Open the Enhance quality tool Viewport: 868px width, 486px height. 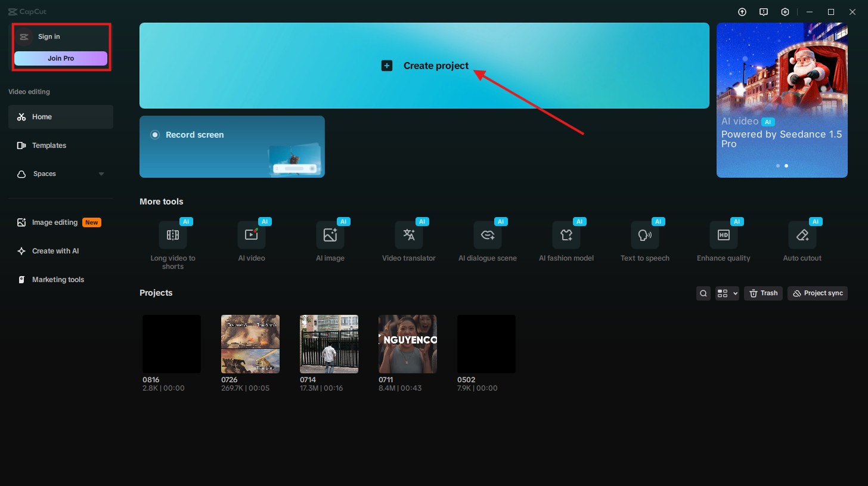tap(723, 235)
